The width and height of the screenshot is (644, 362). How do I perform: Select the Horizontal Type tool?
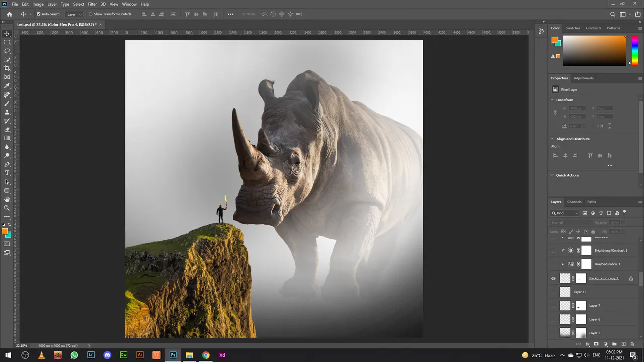click(7, 173)
